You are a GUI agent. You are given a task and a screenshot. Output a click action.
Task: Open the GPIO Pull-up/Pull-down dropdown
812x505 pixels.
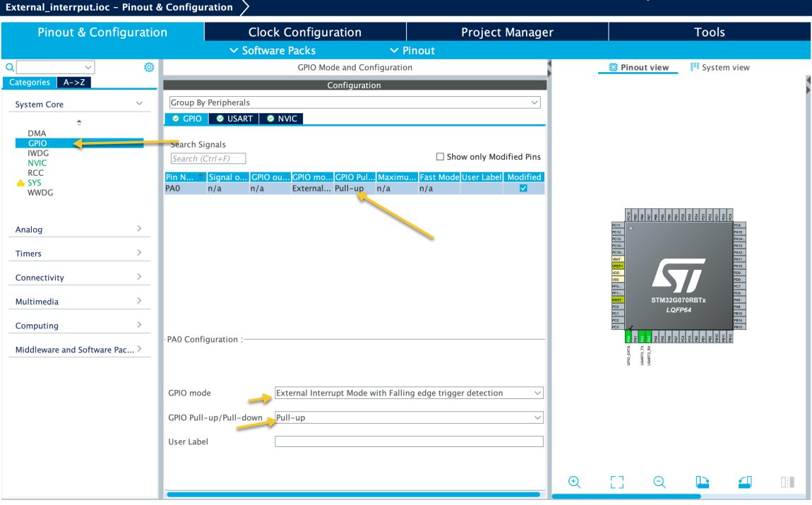pos(409,417)
